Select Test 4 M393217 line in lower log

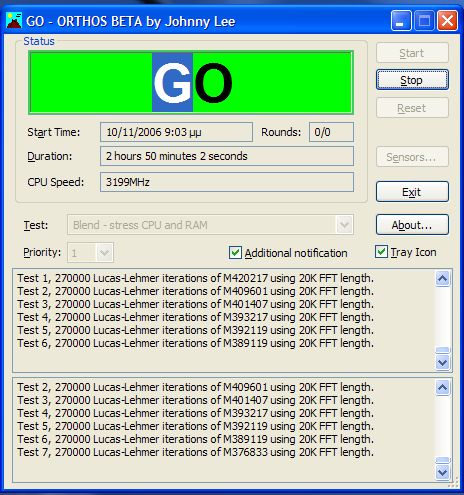(196, 413)
